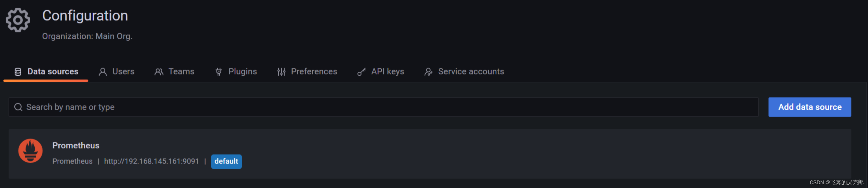This screenshot has height=188, width=868.
Task: Click the default badge on Prometheus
Action: point(226,161)
